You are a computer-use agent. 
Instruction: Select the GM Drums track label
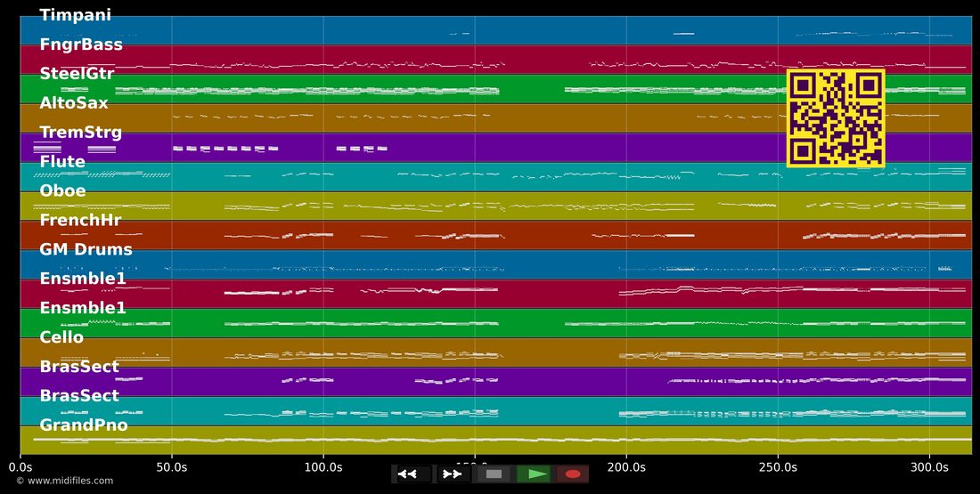tap(86, 249)
